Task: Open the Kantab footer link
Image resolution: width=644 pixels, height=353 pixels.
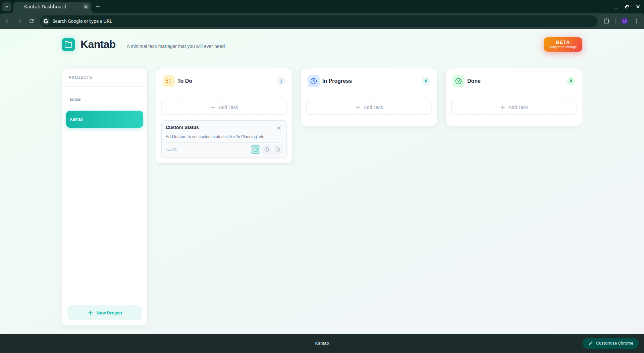Action: (x=322, y=343)
